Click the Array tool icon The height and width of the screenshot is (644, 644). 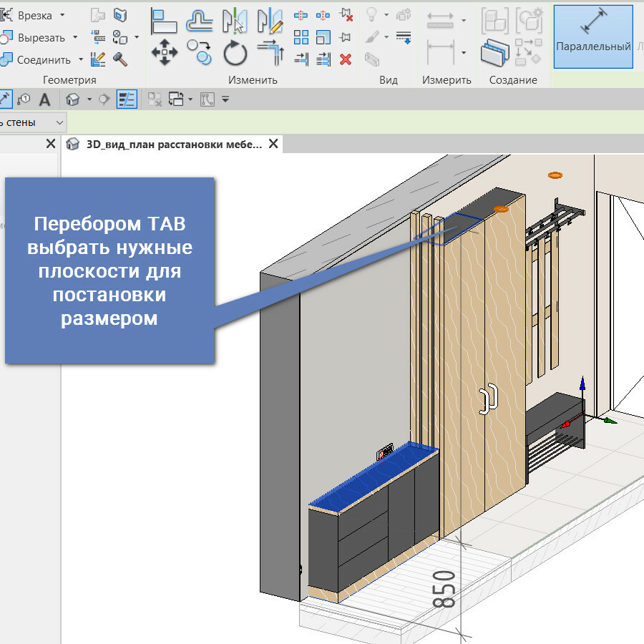click(x=301, y=37)
